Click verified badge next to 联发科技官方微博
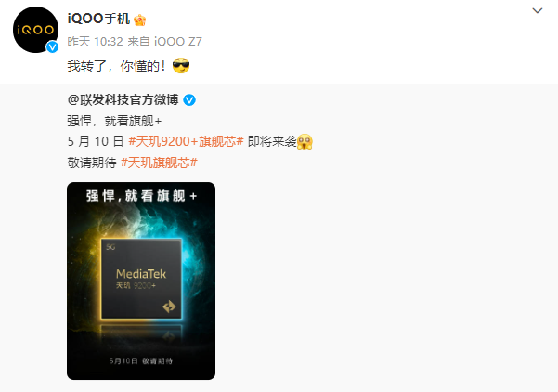 pos(189,100)
